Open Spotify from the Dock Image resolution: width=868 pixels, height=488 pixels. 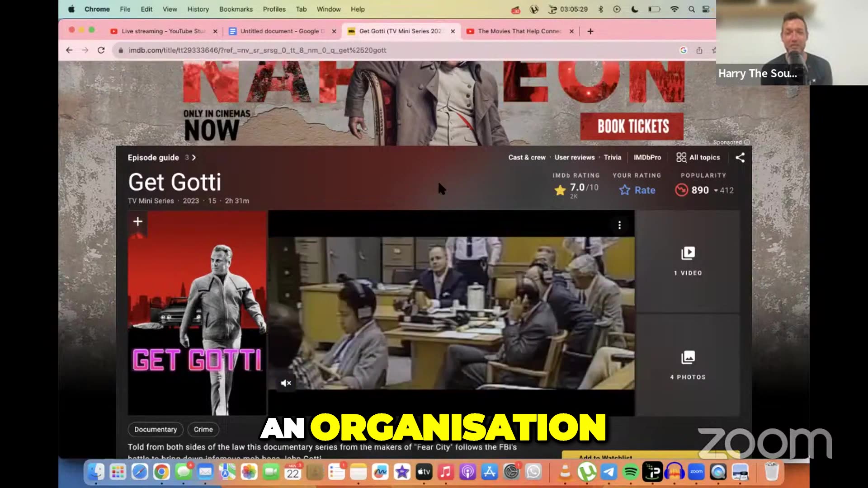pyautogui.click(x=630, y=472)
